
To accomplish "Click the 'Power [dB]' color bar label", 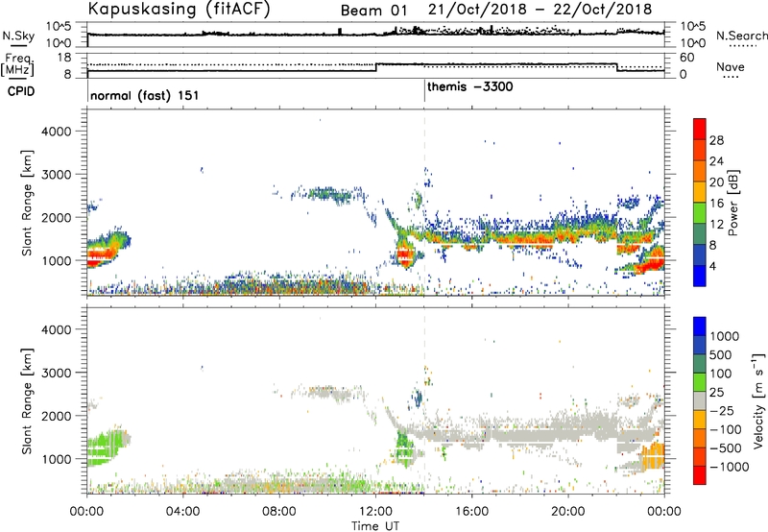I will (732, 203).
